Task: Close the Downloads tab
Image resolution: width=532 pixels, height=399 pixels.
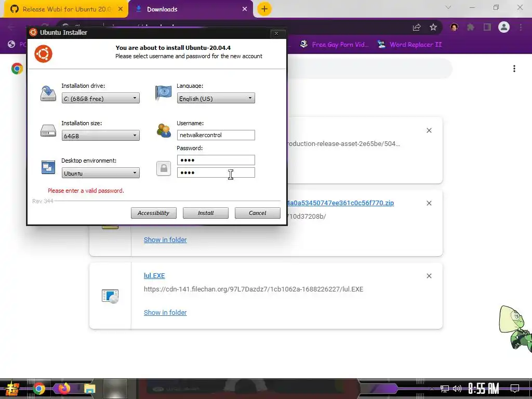Action: coord(245,9)
